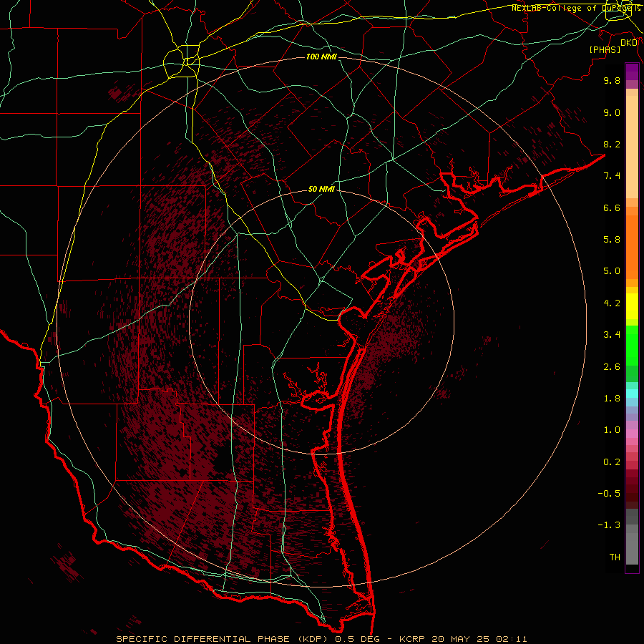Image resolution: width=644 pixels, height=644 pixels.
Task: Click the 5.0 value on the color scale
Action: [612, 271]
